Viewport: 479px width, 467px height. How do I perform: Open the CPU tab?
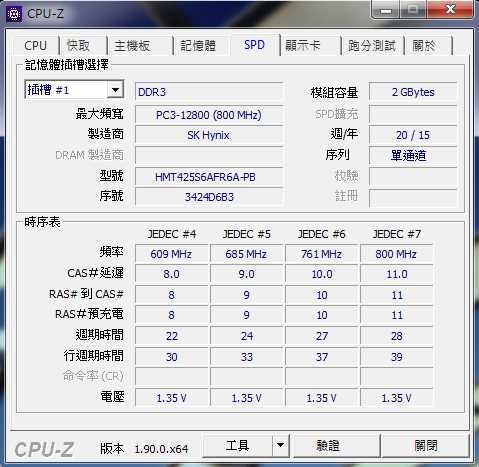tap(35, 45)
